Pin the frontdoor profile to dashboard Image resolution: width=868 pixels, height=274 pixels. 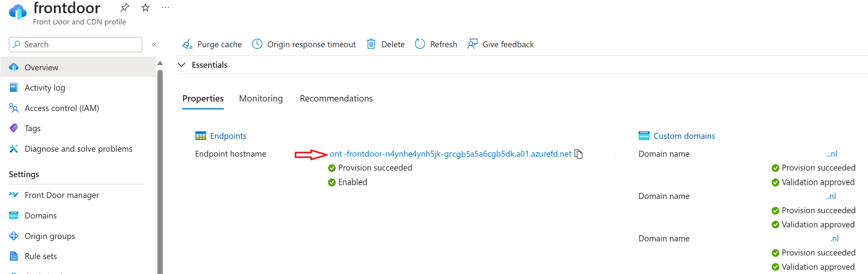125,7
